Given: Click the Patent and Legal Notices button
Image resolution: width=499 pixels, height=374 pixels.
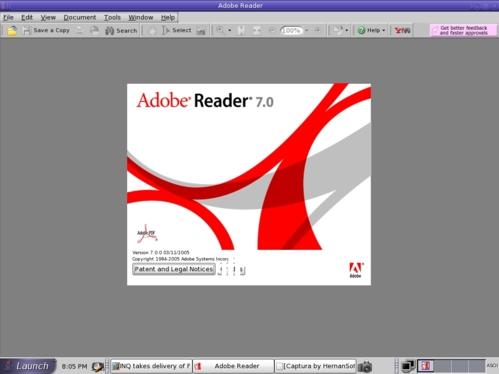Looking at the screenshot, I should tap(174, 269).
